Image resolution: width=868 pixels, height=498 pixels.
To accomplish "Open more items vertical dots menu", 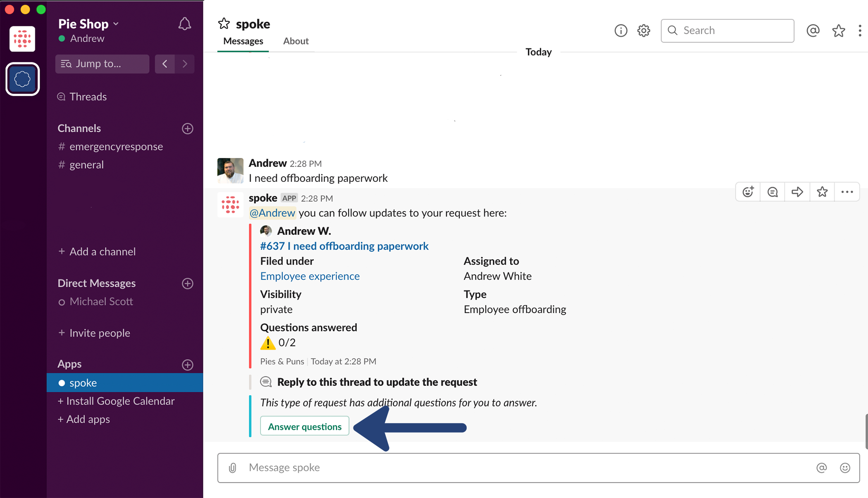I will pyautogui.click(x=860, y=31).
